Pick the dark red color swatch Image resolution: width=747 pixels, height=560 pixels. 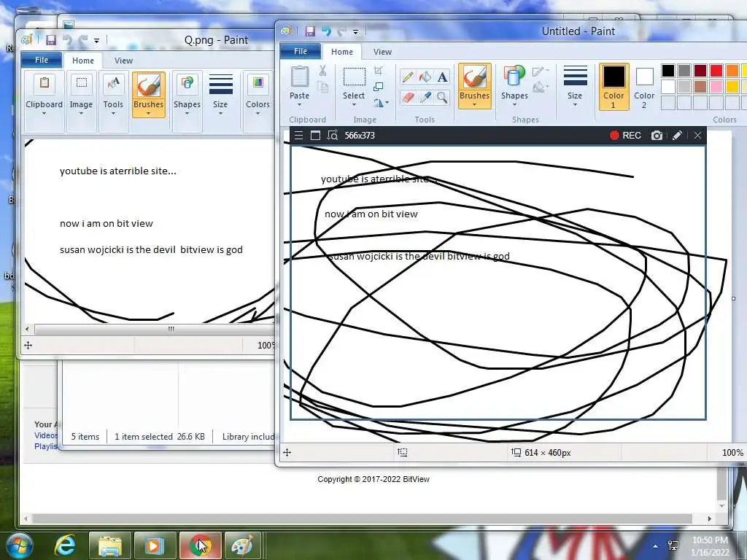[700, 71]
